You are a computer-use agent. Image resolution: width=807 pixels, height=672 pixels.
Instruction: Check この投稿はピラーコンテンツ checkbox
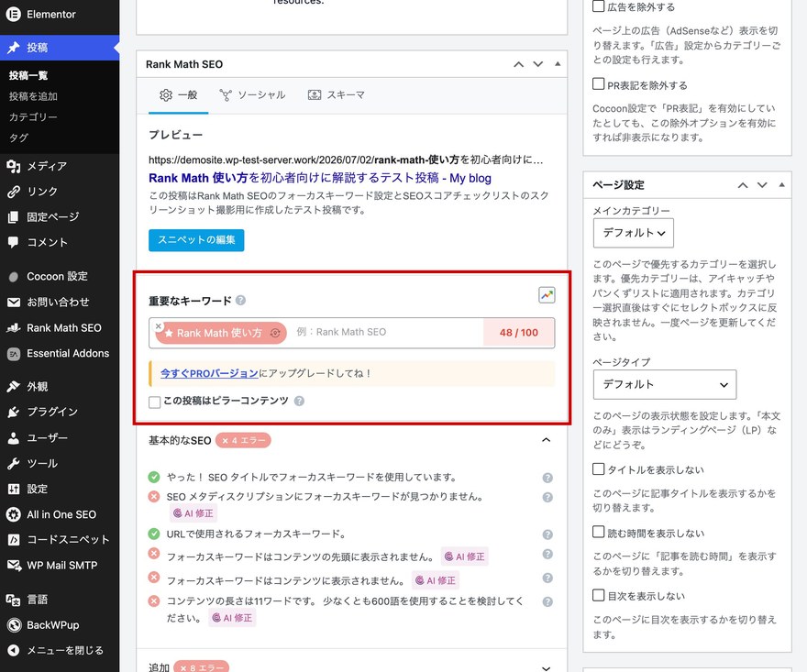(154, 402)
